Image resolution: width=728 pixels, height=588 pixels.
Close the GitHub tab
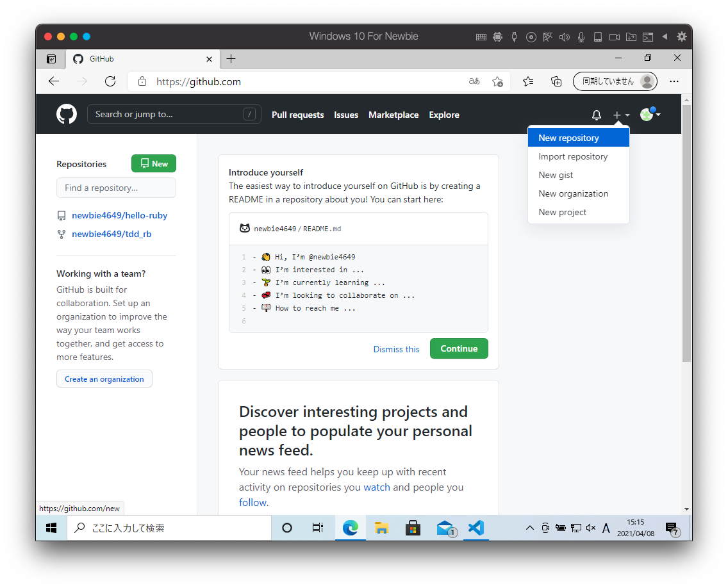coord(209,59)
